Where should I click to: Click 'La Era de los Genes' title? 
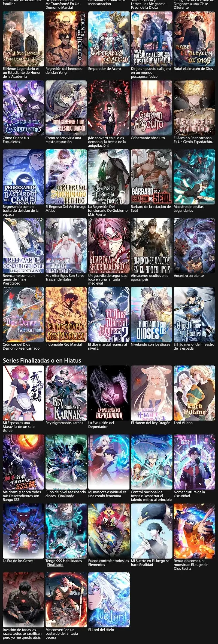(x=18, y=561)
